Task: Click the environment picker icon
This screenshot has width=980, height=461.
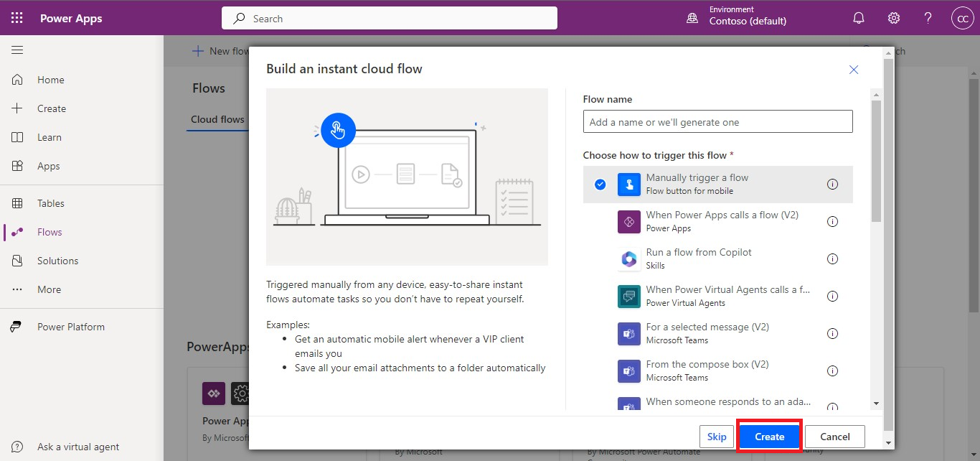Action: (x=692, y=19)
